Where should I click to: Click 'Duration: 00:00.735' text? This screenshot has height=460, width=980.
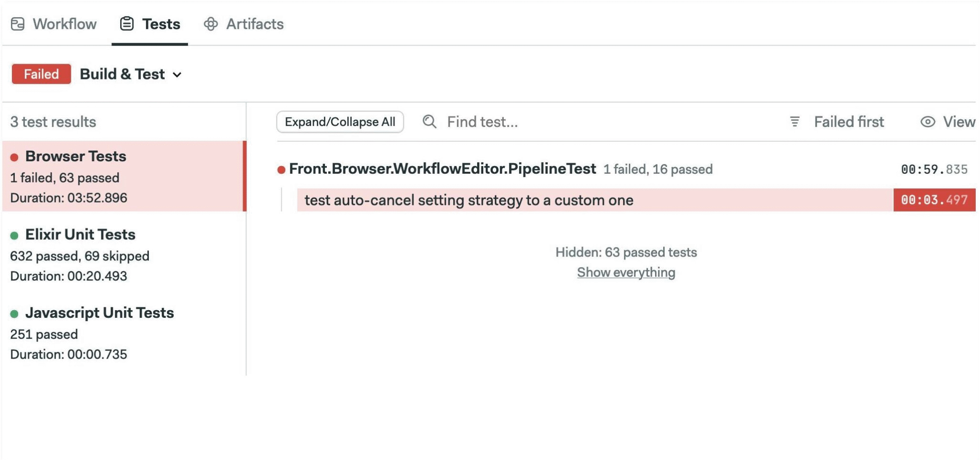tap(68, 355)
